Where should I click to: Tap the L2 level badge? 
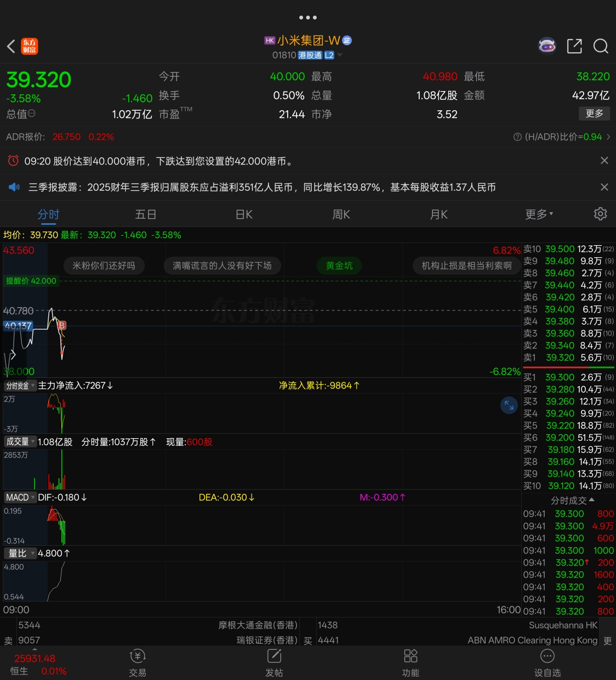pyautogui.click(x=329, y=55)
